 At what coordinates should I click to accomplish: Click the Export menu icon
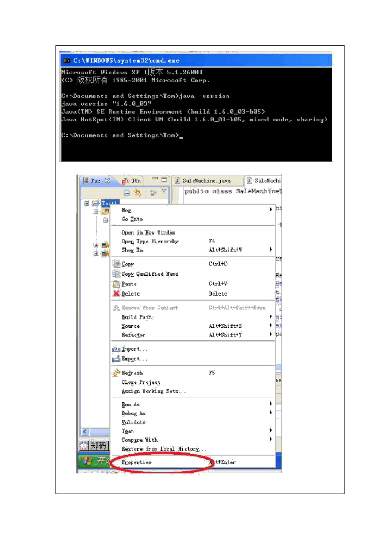(116, 359)
